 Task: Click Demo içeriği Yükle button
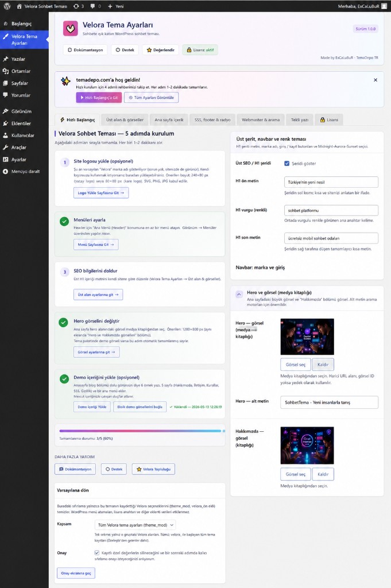(92, 407)
